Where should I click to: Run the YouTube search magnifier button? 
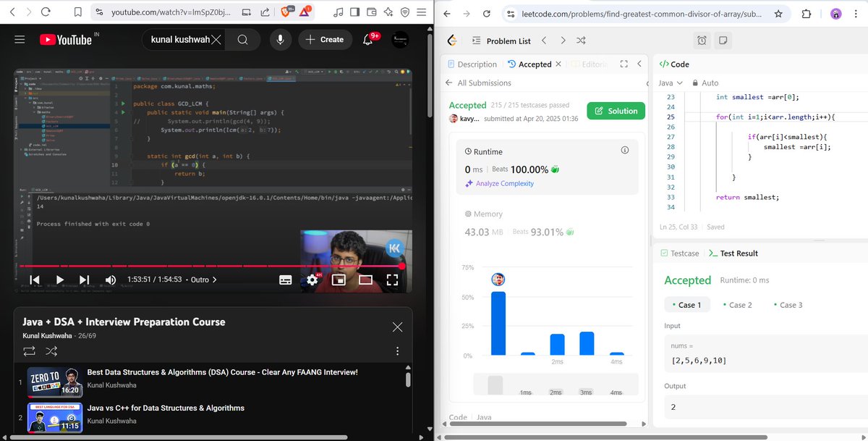(243, 40)
